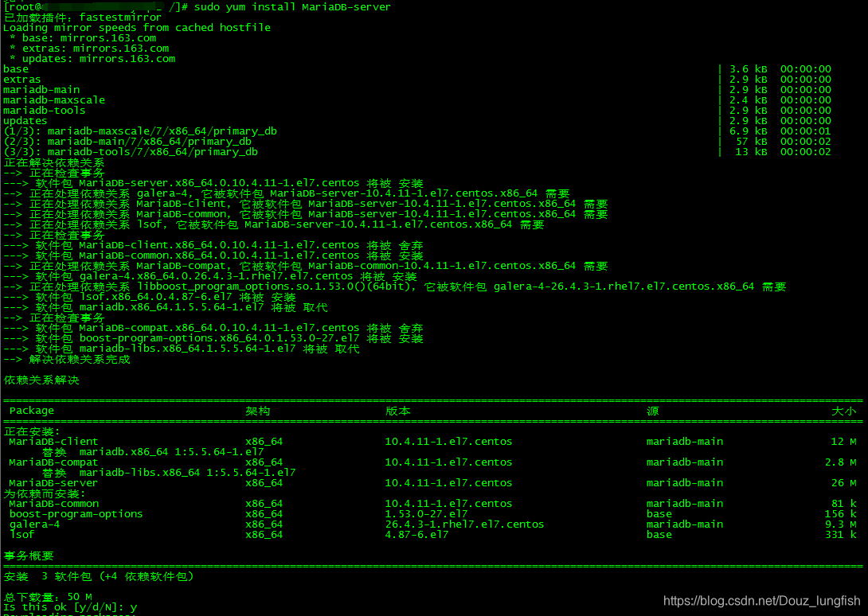Click the '13 kB' download size value
This screenshot has width=868, height=616.
point(751,152)
